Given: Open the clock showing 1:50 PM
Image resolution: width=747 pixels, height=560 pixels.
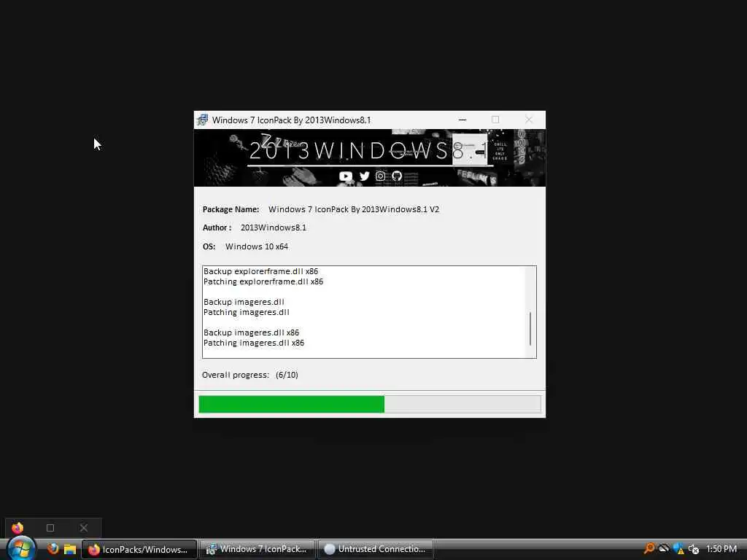Looking at the screenshot, I should point(721,549).
